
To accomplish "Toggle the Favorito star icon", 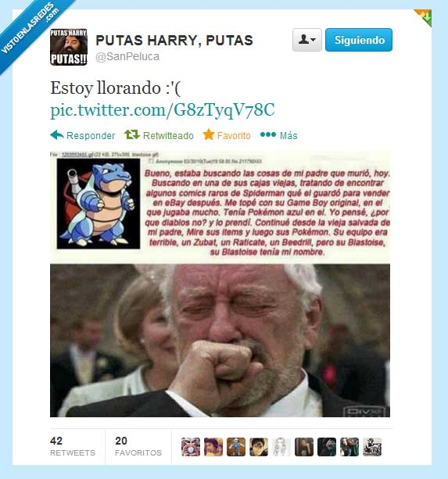I will pyautogui.click(x=209, y=134).
